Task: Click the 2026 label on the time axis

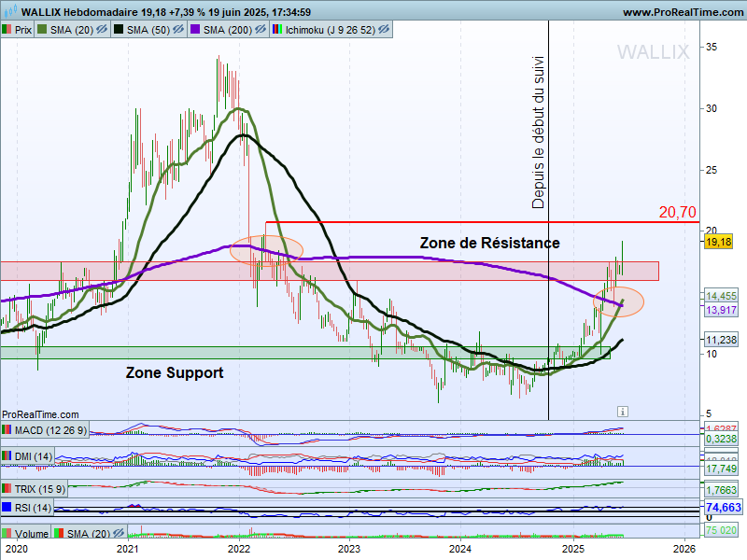Action: (x=684, y=549)
